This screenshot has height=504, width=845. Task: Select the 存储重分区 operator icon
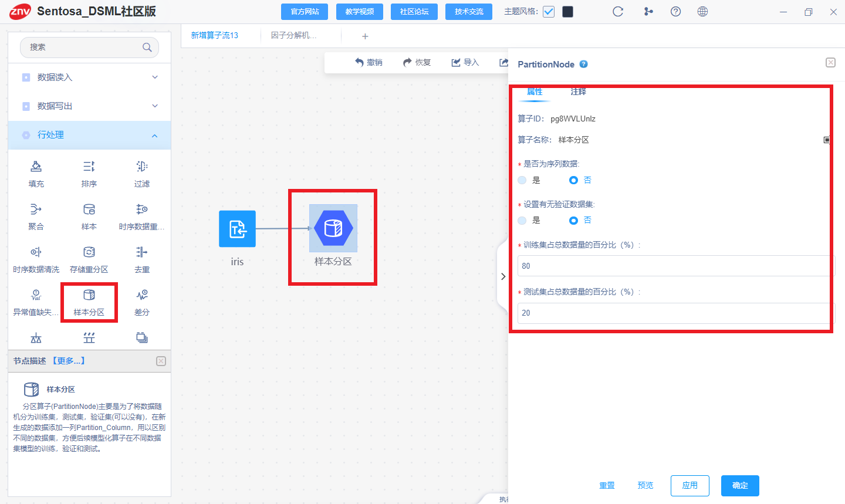[89, 252]
